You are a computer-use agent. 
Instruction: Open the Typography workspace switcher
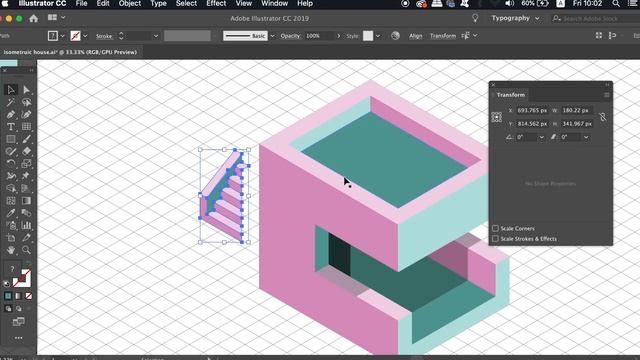coord(515,18)
